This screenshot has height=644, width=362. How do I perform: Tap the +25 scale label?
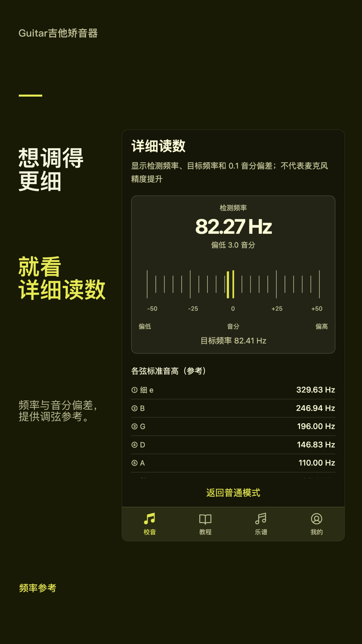point(277,309)
